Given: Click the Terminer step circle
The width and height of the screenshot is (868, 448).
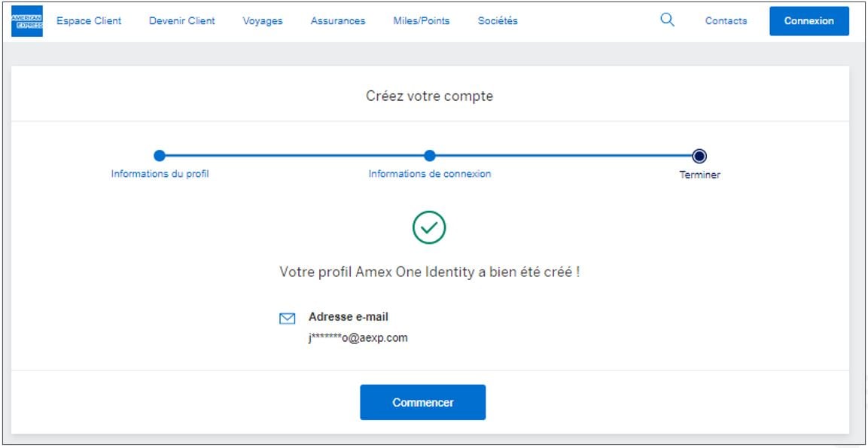Looking at the screenshot, I should click(x=699, y=157).
